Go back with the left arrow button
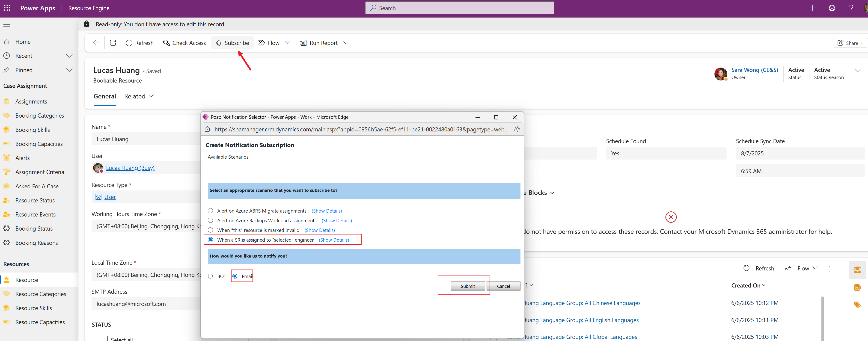Viewport: 868px width, 341px height. click(x=96, y=43)
